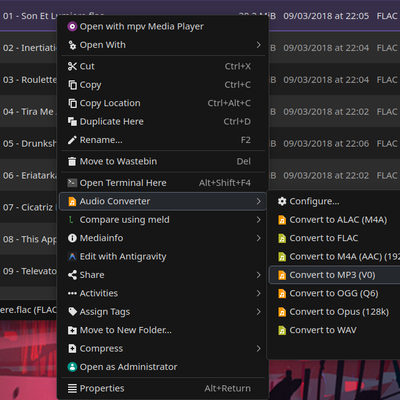Click the Audio Converter orange icon

[72, 201]
